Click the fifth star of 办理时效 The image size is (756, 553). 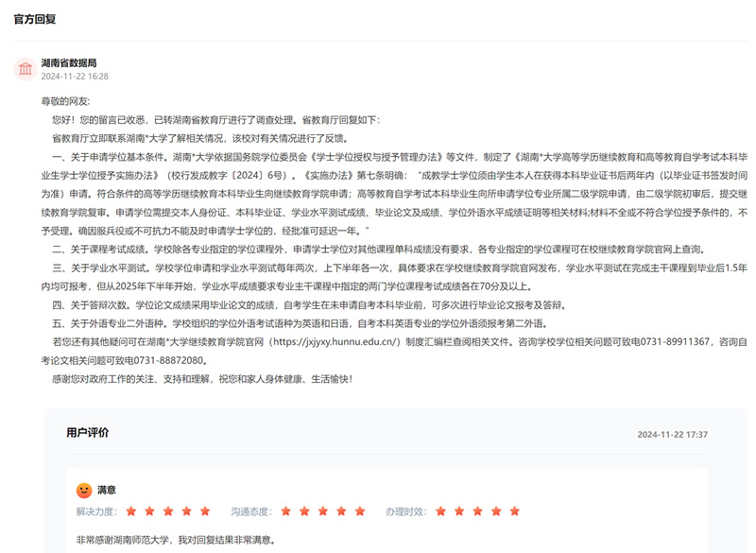[515, 511]
